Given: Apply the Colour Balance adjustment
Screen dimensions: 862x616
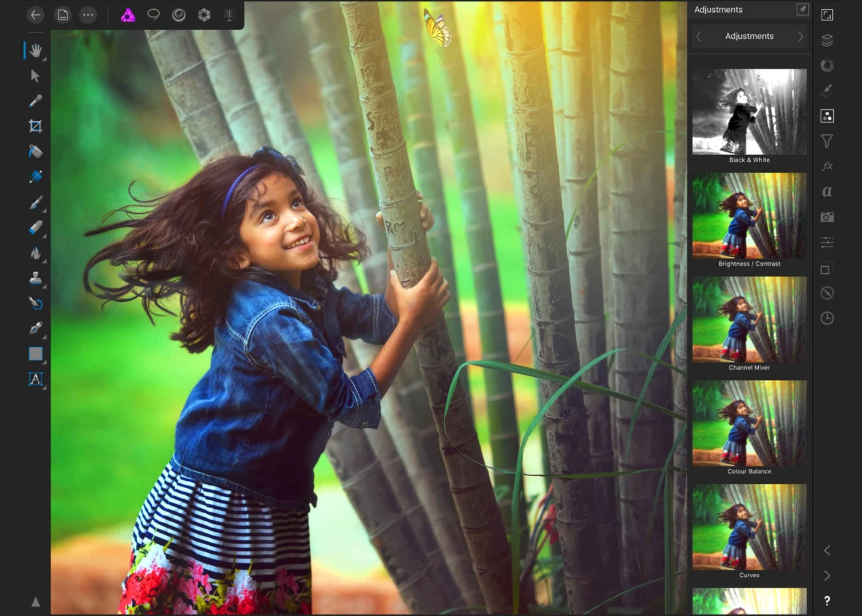Looking at the screenshot, I should click(750, 423).
